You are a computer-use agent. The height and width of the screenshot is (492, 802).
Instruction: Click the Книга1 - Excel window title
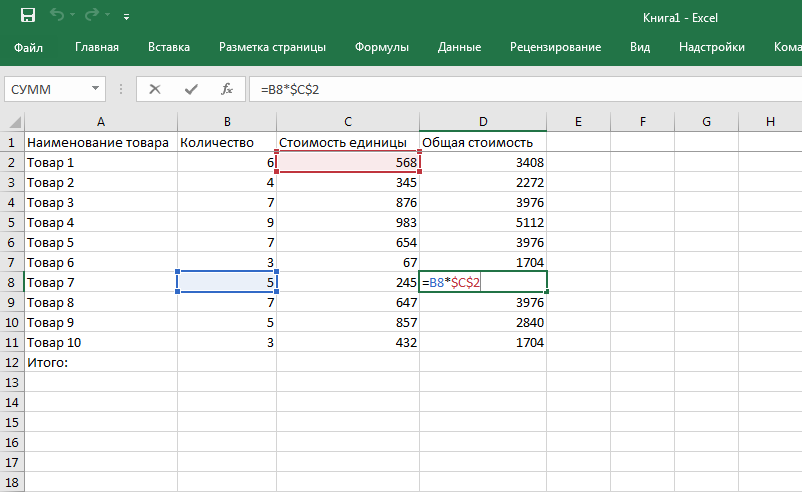(x=680, y=18)
